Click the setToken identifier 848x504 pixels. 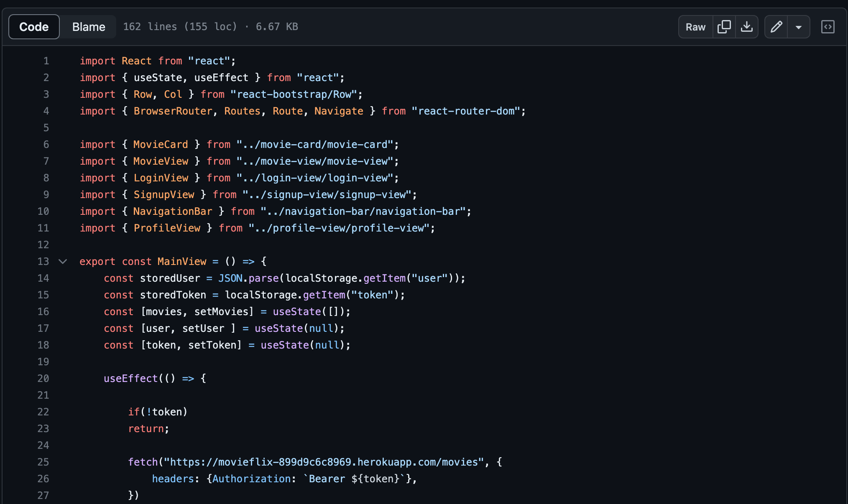[212, 345]
